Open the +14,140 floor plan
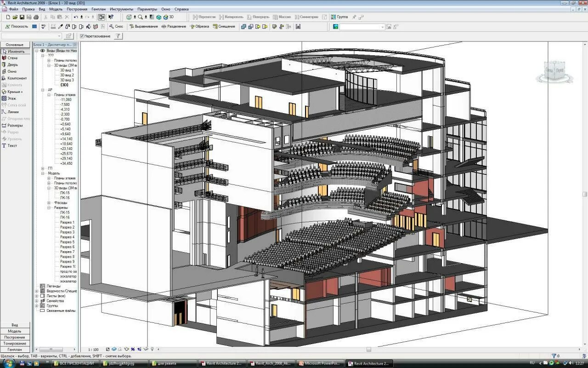The width and height of the screenshot is (588, 368). coord(66,139)
